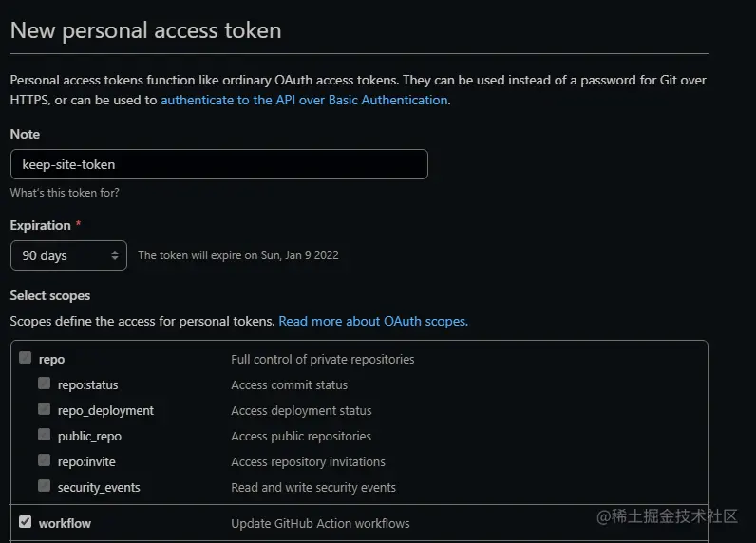This screenshot has width=756, height=543.
Task: Toggle the repo:invite checkbox
Action: pyautogui.click(x=44, y=461)
